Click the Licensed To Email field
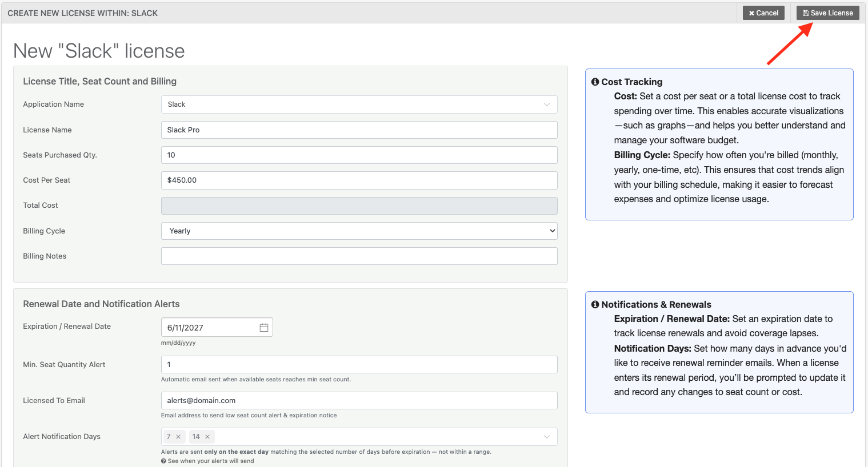 coord(359,400)
